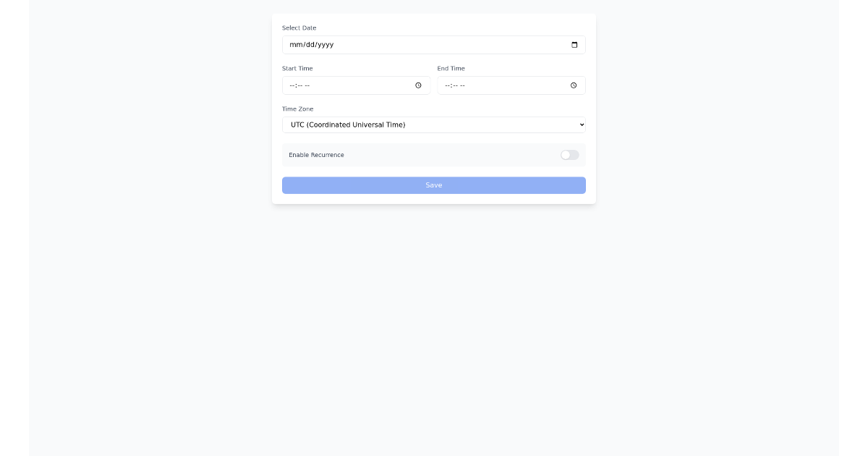Click the Time Zone dropdown chevron
The image size is (868, 456).
click(x=581, y=124)
